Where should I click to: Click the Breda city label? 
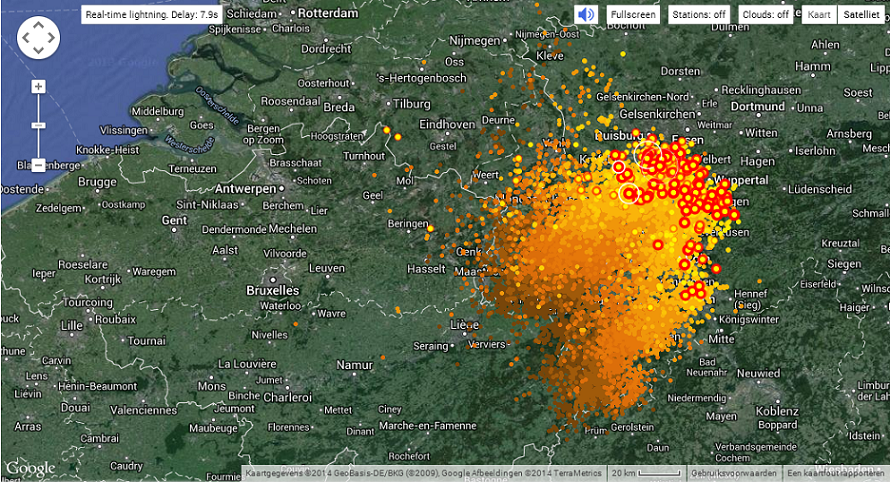[x=339, y=107]
